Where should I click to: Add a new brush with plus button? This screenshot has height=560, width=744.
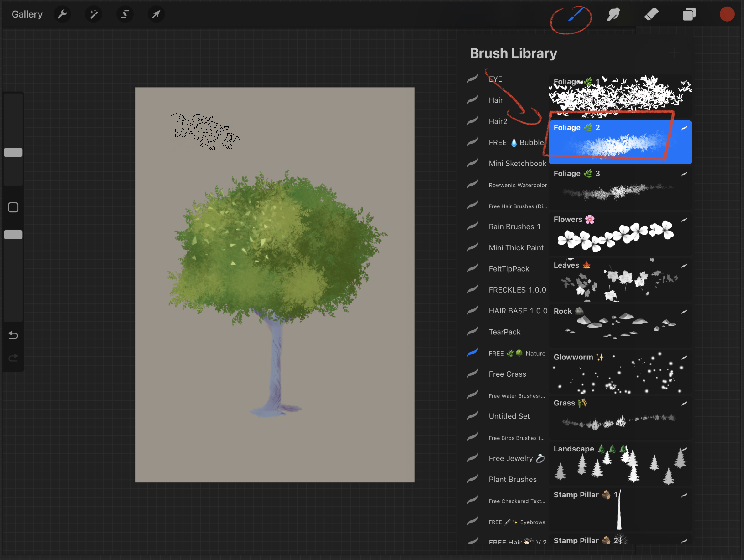pos(674,53)
